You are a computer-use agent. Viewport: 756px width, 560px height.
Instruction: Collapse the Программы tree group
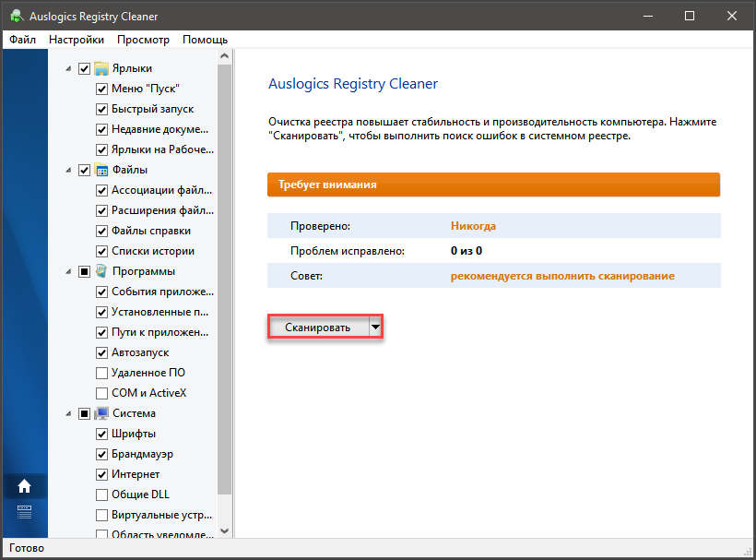[x=68, y=271]
